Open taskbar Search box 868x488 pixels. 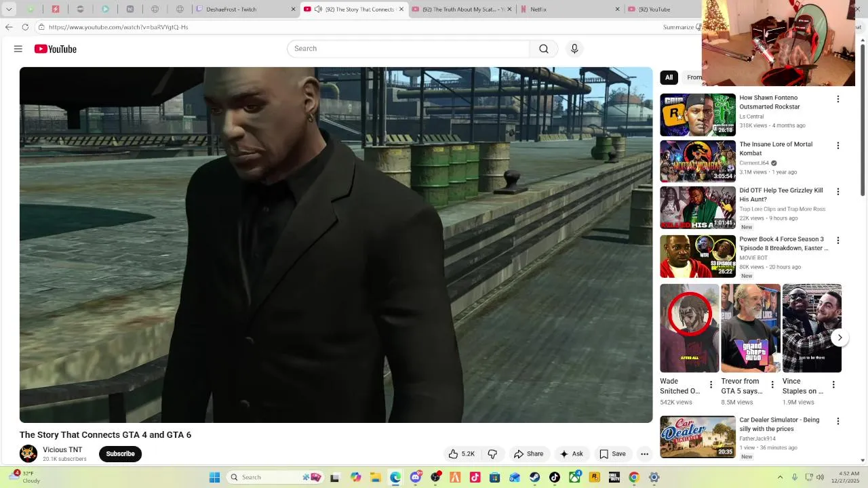click(x=275, y=477)
